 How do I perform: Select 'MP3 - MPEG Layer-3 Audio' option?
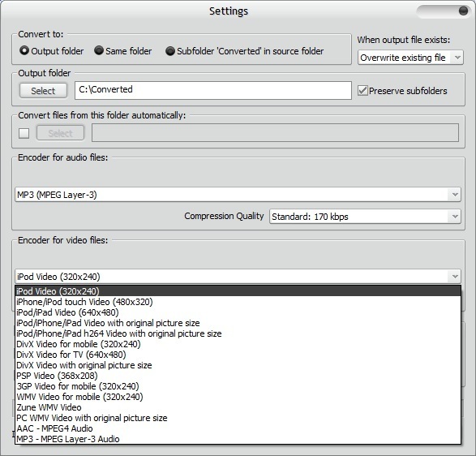(238, 439)
